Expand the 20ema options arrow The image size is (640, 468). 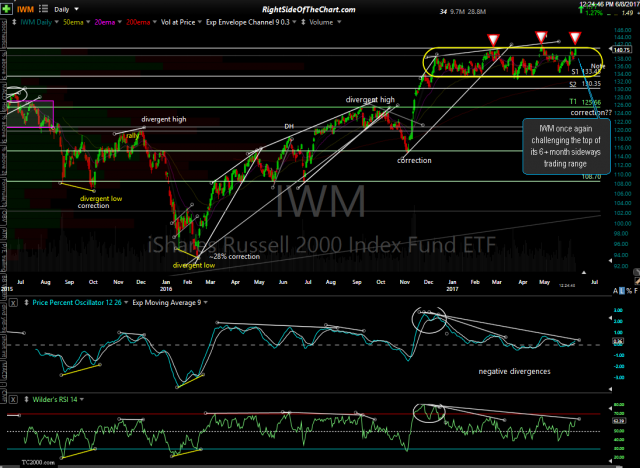pos(120,22)
